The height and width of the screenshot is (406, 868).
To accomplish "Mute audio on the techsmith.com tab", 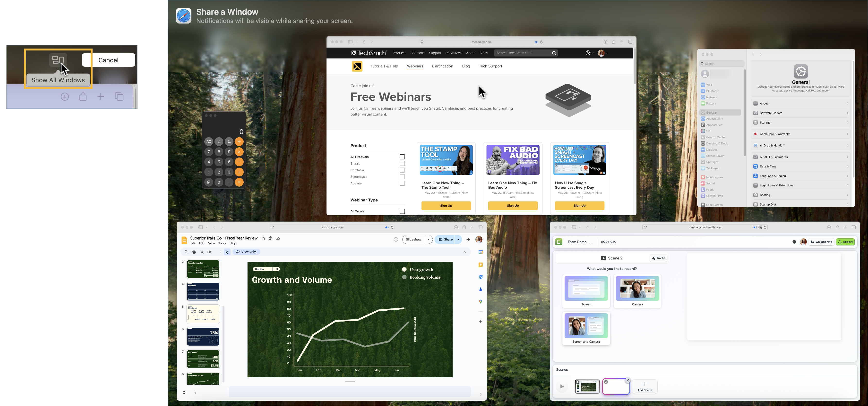I will point(536,42).
